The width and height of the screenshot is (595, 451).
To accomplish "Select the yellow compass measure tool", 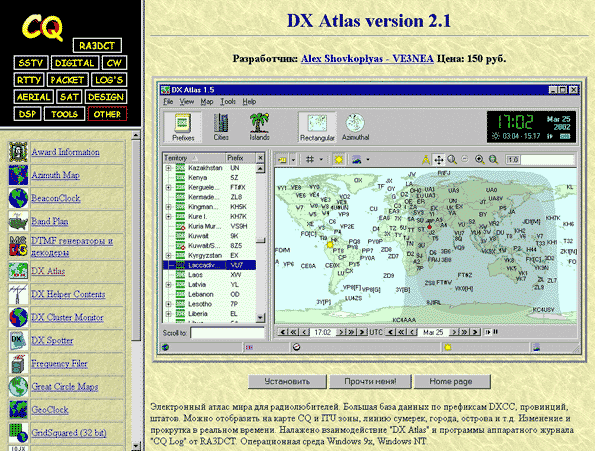I will tap(426, 160).
